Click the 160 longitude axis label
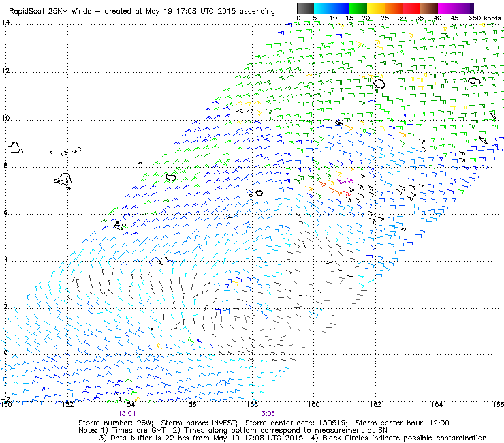This screenshot has height=443, width=504. 313,404
